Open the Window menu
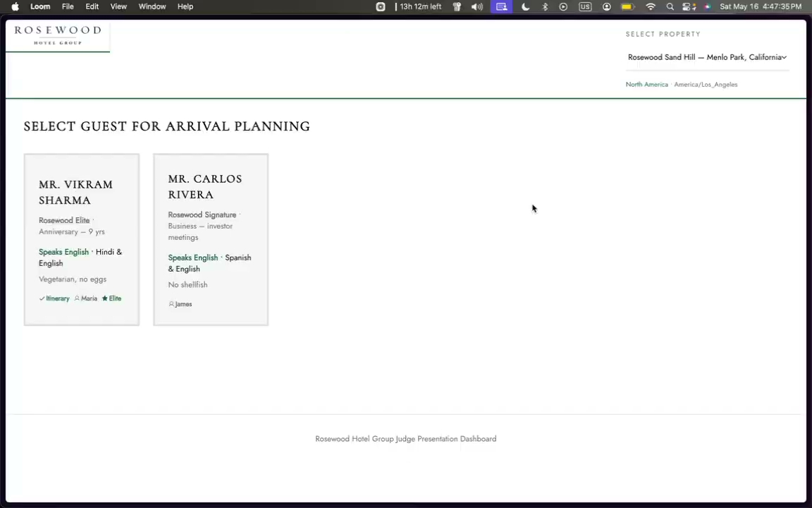 click(x=152, y=7)
